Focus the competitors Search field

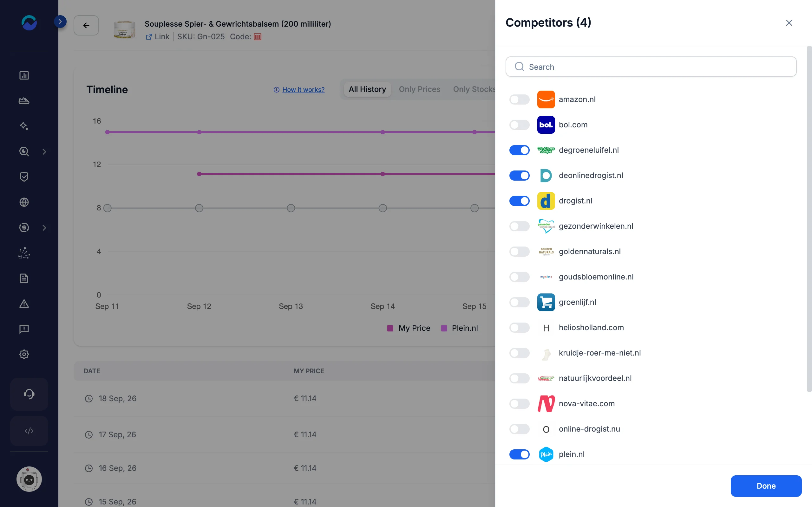(651, 67)
